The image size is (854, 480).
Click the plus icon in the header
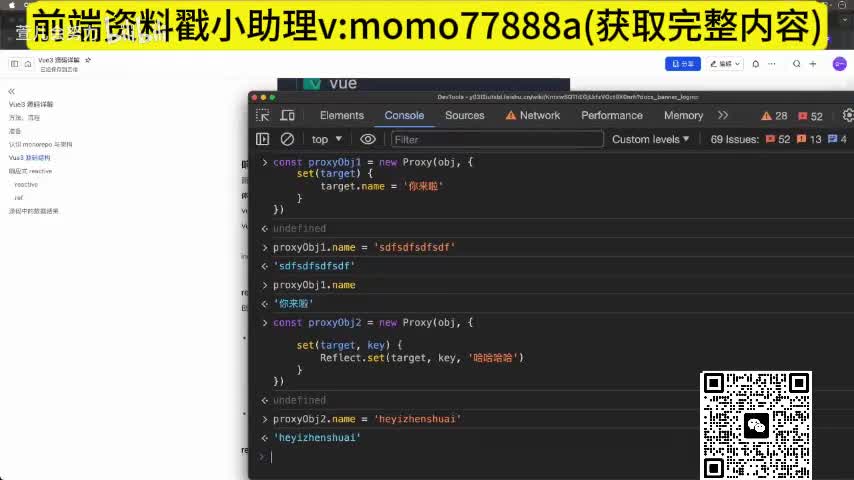point(813,64)
